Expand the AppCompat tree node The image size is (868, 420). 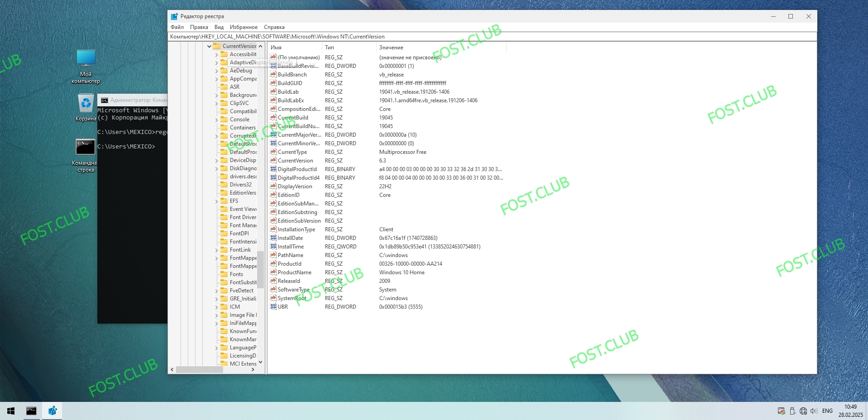point(216,79)
